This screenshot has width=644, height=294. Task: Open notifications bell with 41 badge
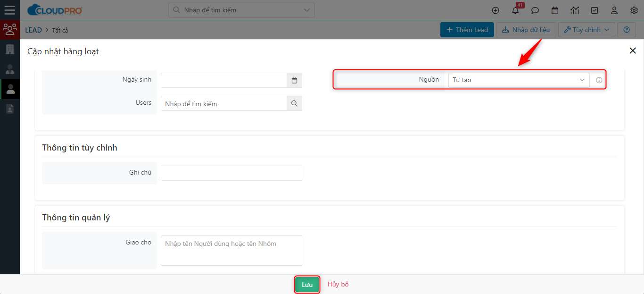click(x=515, y=10)
